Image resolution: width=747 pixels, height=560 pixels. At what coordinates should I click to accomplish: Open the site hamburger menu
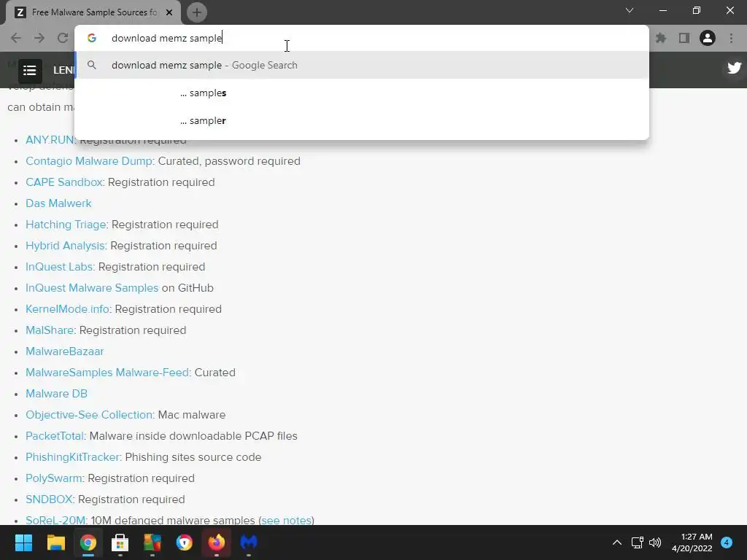[x=30, y=71]
